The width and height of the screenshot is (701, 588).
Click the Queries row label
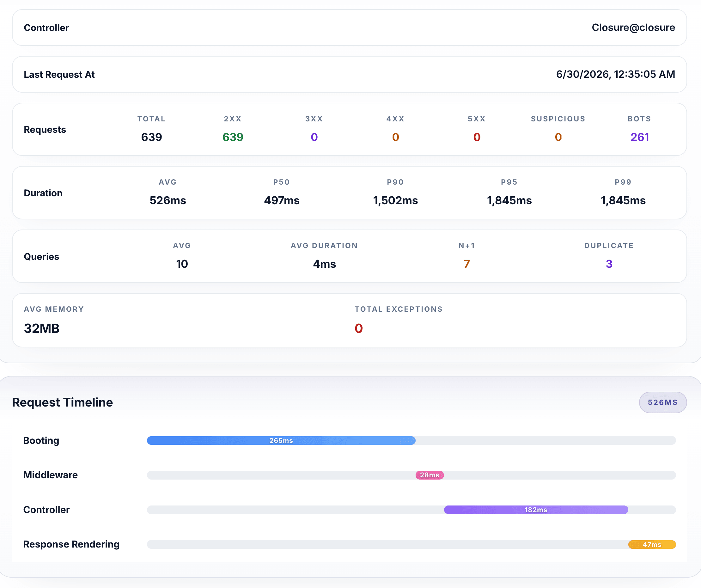[41, 256]
